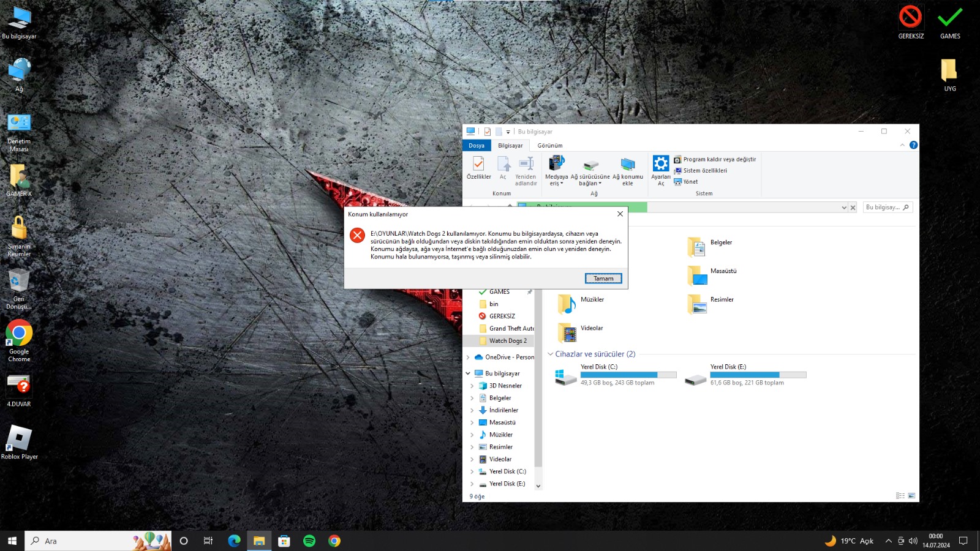Select the Bu bilgisayar desktop icon
The width and height of the screenshot is (980, 551).
point(19,23)
